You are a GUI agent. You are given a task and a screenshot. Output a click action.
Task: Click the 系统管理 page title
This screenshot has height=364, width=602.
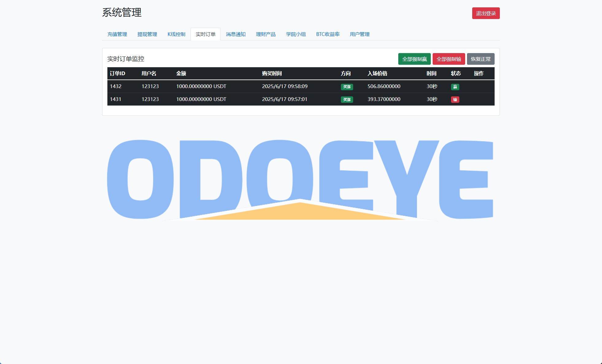click(122, 13)
